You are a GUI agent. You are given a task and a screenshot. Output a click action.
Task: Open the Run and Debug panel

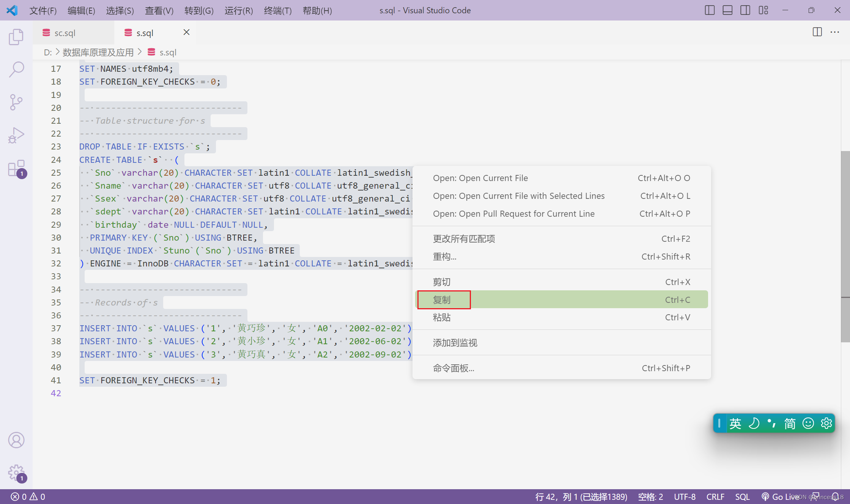point(16,135)
